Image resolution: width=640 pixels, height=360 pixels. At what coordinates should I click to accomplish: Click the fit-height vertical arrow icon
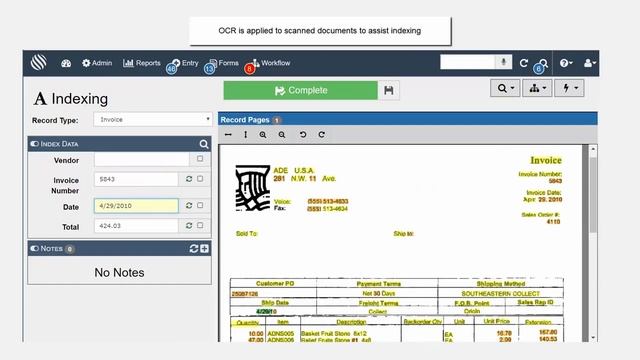245,134
